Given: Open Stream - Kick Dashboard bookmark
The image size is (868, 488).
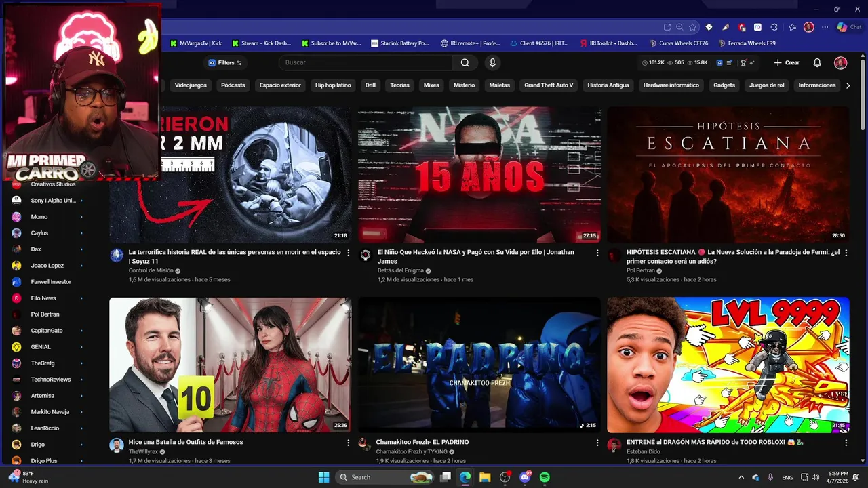Looking at the screenshot, I should 261,43.
